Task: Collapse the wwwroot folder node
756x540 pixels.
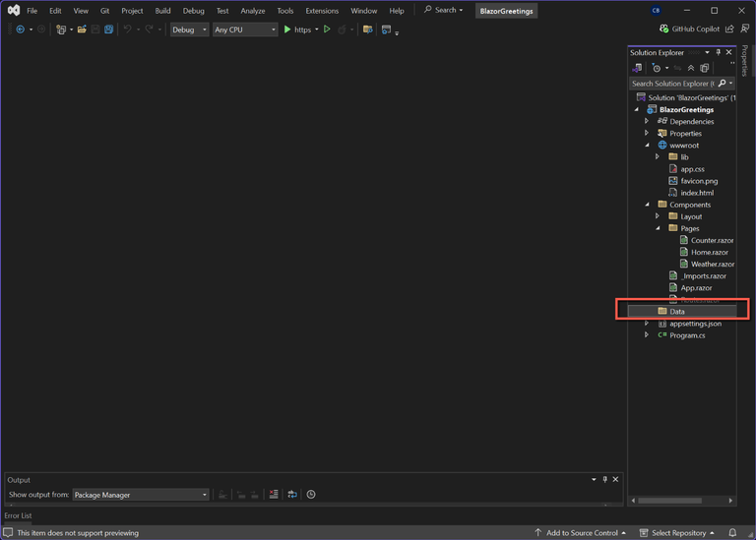Action: (x=647, y=145)
